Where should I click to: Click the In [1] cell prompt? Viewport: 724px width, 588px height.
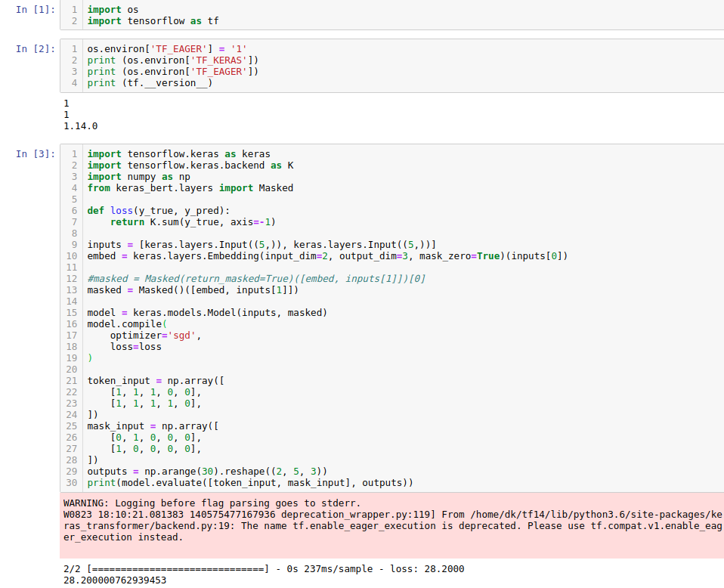pos(35,10)
